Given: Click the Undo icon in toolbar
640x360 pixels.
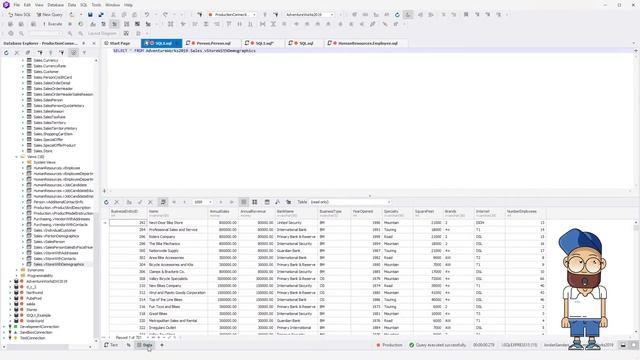Looking at the screenshot, I should 147,14.
